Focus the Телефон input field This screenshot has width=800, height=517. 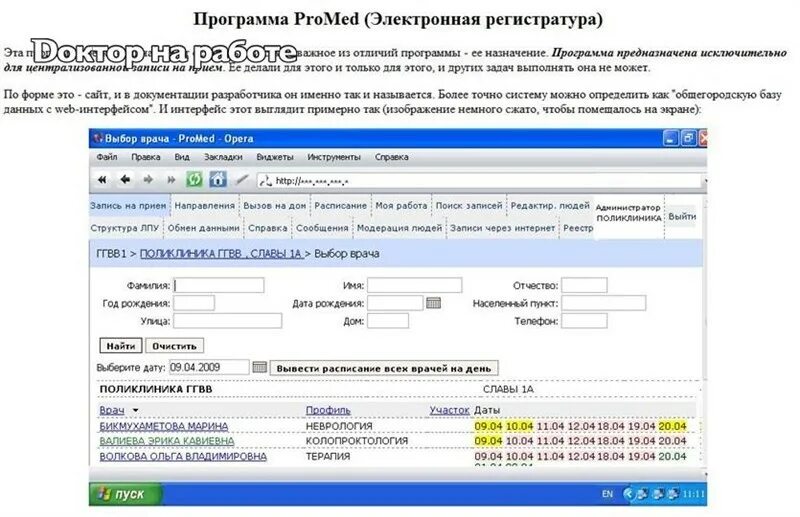[x=584, y=321]
